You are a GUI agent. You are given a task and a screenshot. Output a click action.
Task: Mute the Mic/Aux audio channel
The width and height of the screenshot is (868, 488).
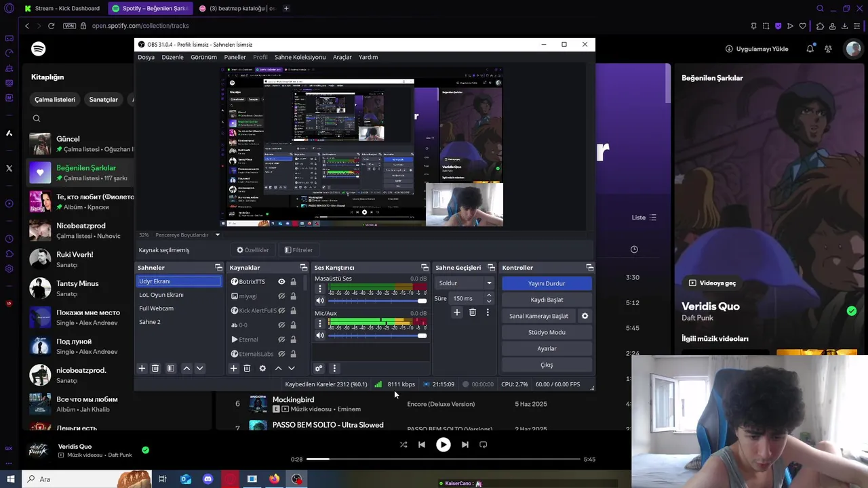coord(320,335)
